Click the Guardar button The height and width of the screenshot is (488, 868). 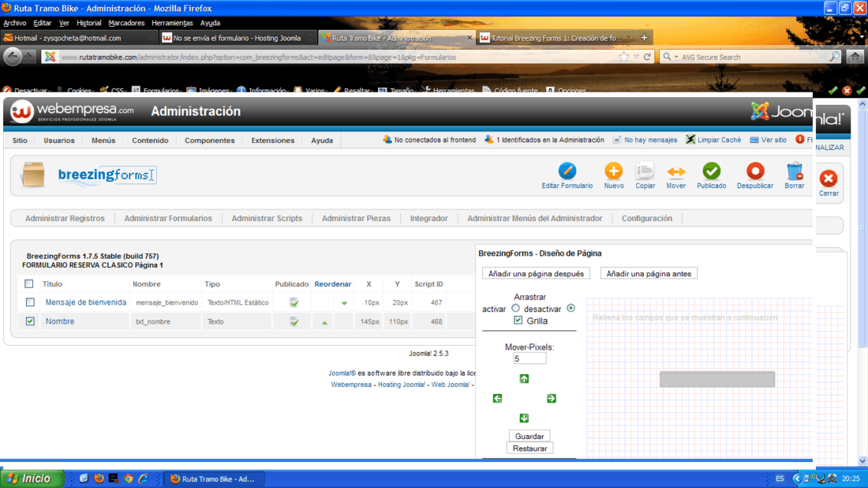point(529,437)
